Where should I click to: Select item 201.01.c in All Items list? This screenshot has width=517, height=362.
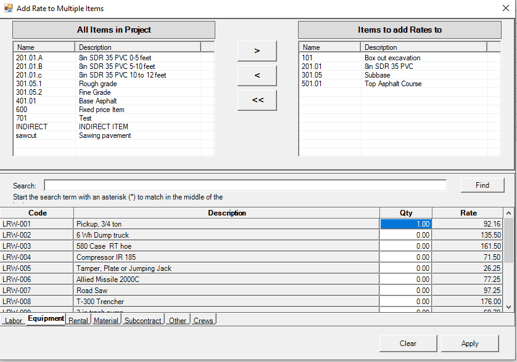[107, 75]
